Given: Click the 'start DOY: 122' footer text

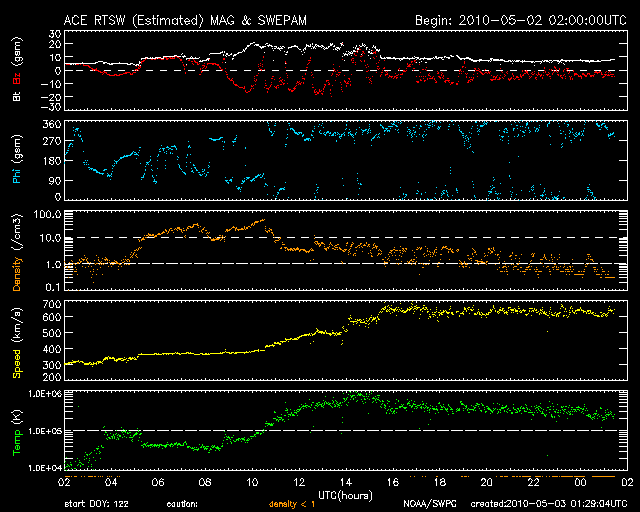Looking at the screenshot, I should point(96,504).
